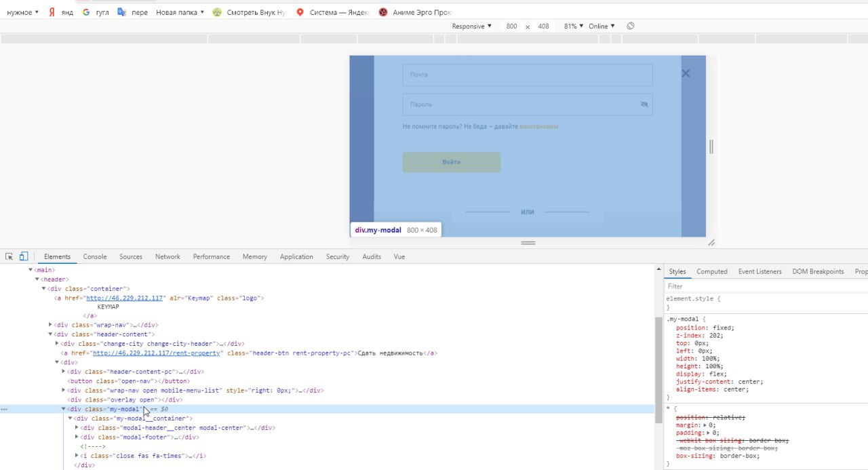The image size is (868, 470).
Task: Open the Система — Яндекс maps bookmark
Action: point(332,12)
